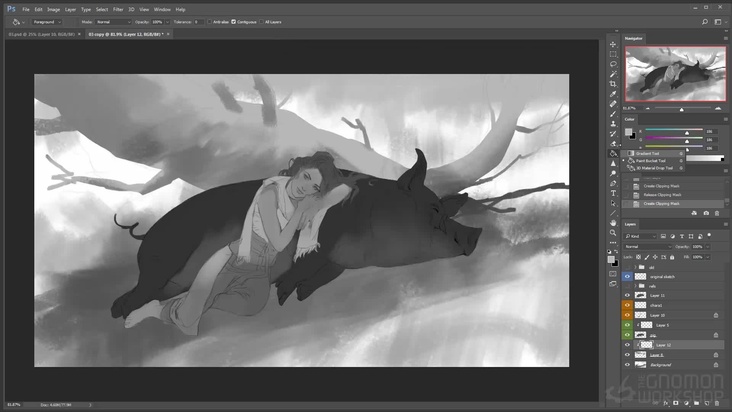732x412 pixels.
Task: Click the Navigator preview thumbnail
Action: (x=676, y=74)
